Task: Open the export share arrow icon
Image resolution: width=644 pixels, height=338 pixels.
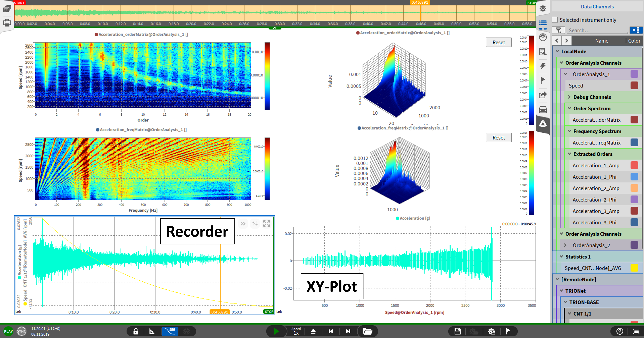Action: tap(543, 95)
